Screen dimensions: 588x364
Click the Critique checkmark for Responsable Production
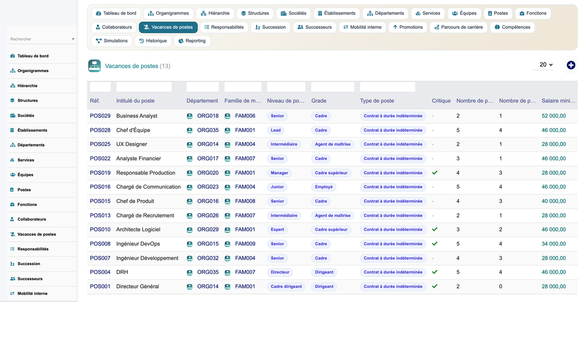(x=435, y=173)
